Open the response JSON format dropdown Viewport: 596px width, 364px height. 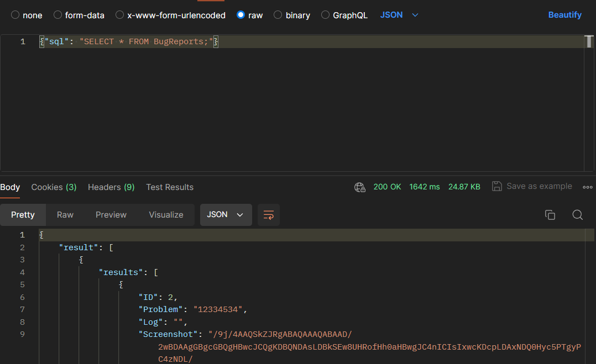point(226,215)
